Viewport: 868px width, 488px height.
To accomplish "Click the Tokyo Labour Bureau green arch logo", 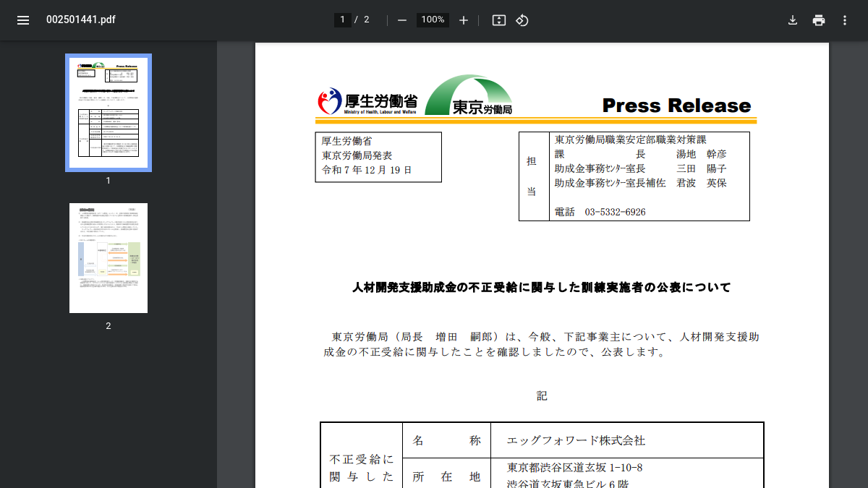I will click(469, 95).
